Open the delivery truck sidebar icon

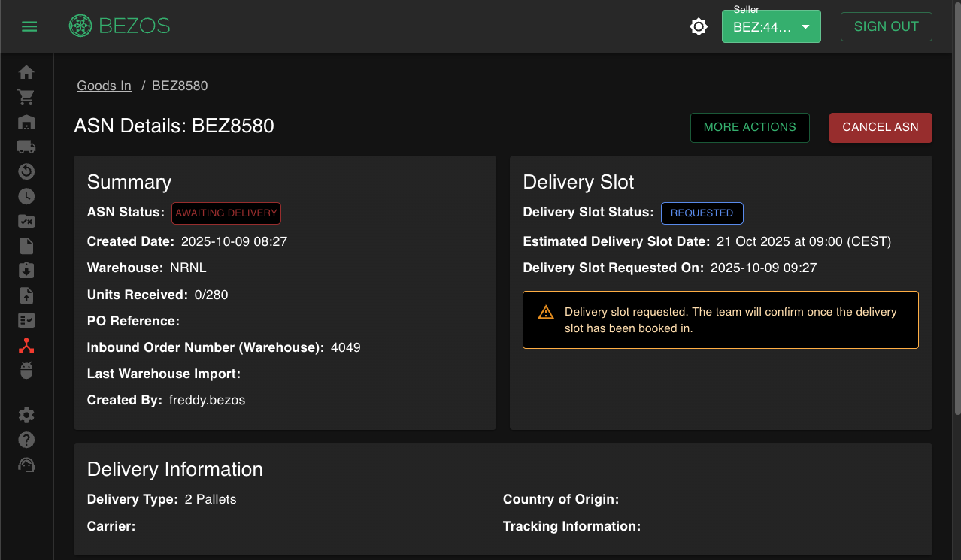point(26,147)
